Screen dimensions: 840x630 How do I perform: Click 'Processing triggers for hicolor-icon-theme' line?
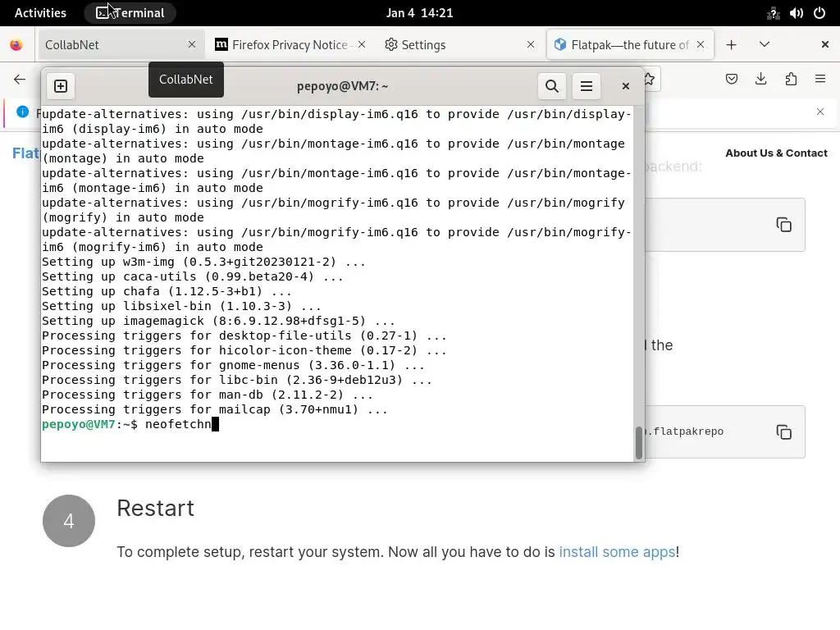244,350
